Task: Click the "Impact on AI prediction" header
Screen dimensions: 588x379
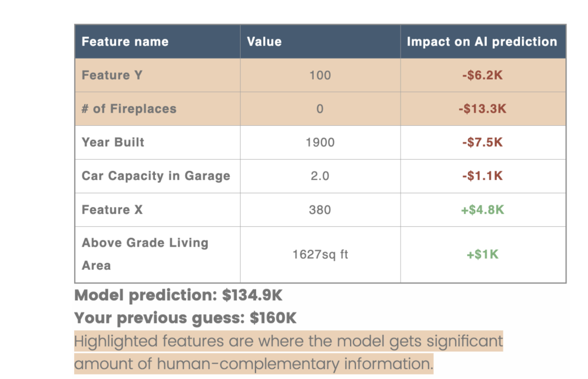Action: click(482, 42)
